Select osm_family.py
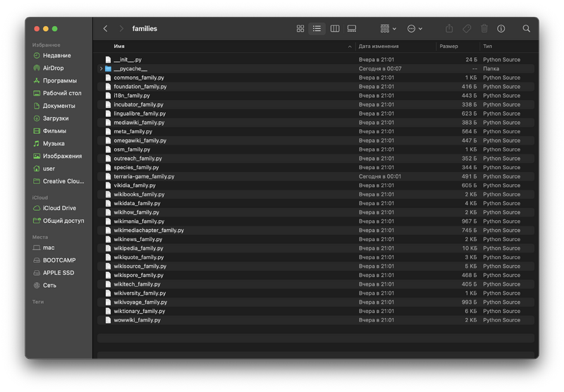 coord(316,149)
